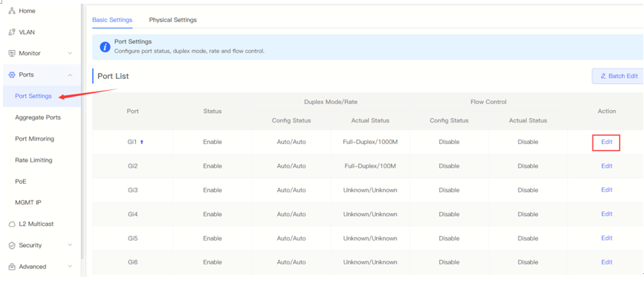Open Batch Edit for ports
The image size is (644, 282).
pos(618,76)
